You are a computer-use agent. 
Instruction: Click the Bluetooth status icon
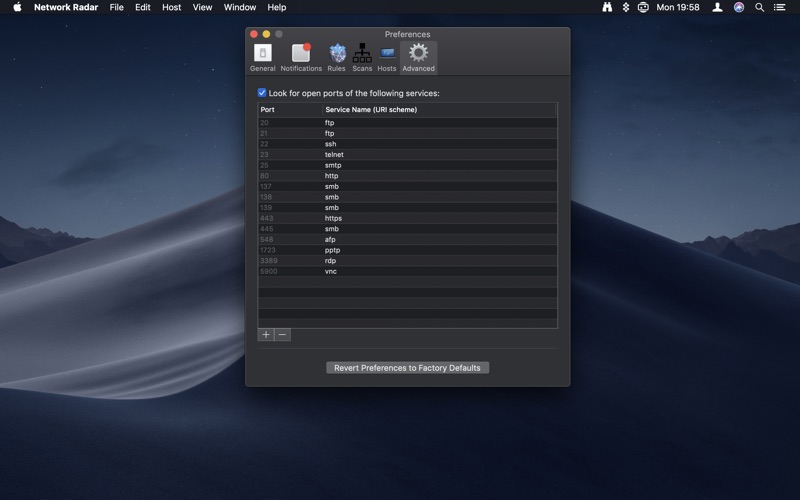tap(626, 7)
